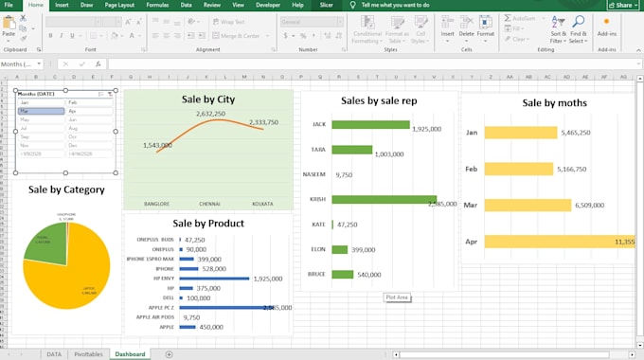644x360 pixels.
Task: Select the highlighted Mar slicer item
Action: [x=41, y=112]
